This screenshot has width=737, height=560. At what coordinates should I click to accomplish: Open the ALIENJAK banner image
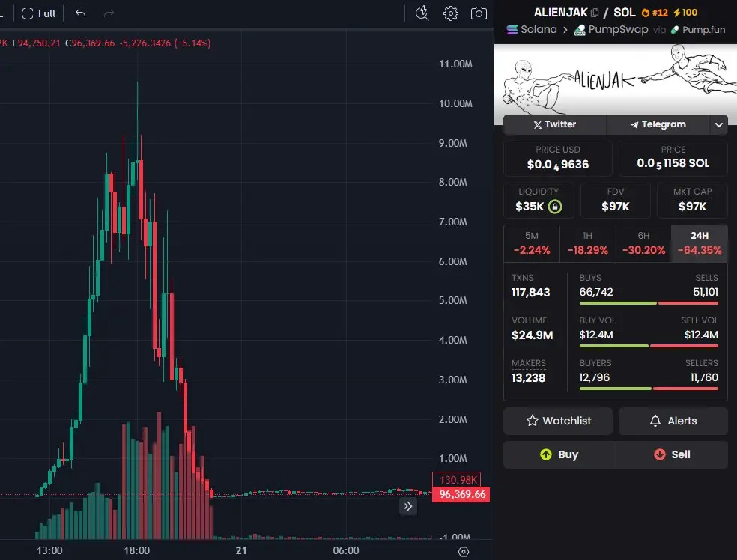[x=615, y=80]
